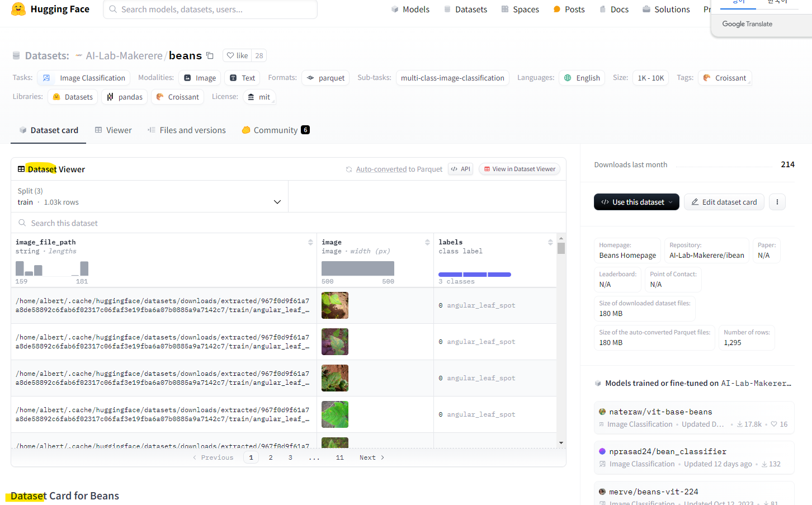
Task: Open the AI-Lab-Makerere/ibean repository link
Action: coord(707,255)
